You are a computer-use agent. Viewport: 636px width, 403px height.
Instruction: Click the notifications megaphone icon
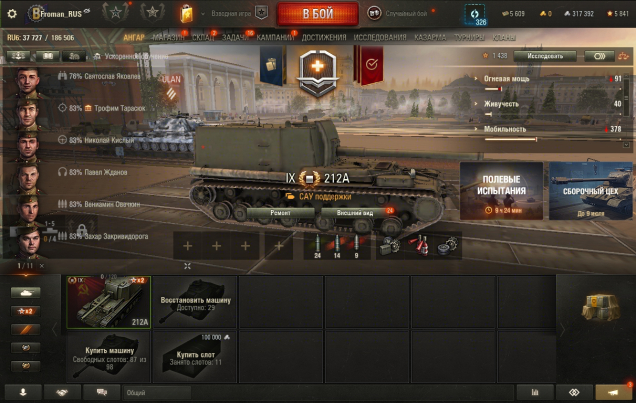(613, 392)
